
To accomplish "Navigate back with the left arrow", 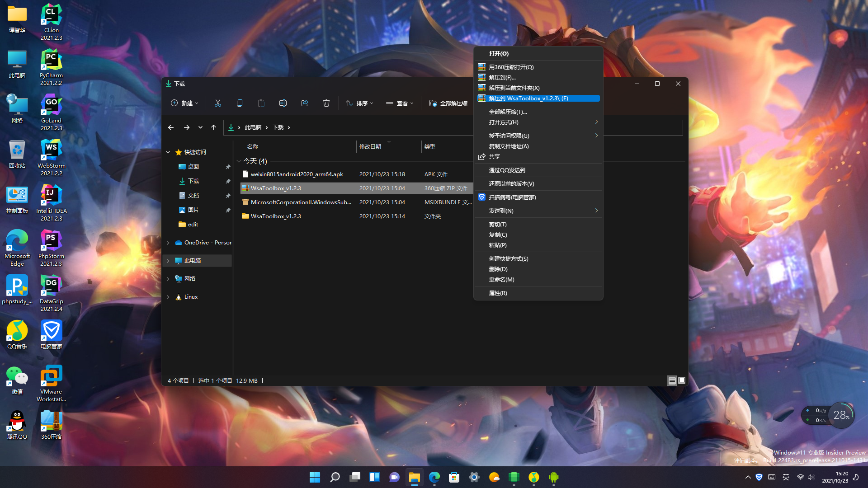I will click(x=171, y=127).
